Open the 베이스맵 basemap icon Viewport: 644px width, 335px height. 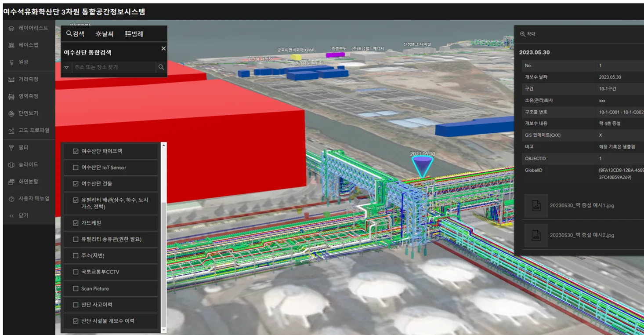(12, 45)
